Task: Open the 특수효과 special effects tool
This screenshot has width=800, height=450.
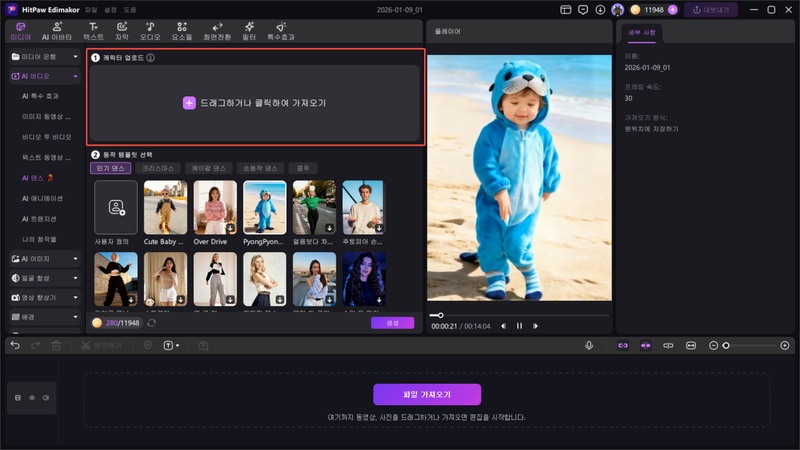Action: coord(281,31)
